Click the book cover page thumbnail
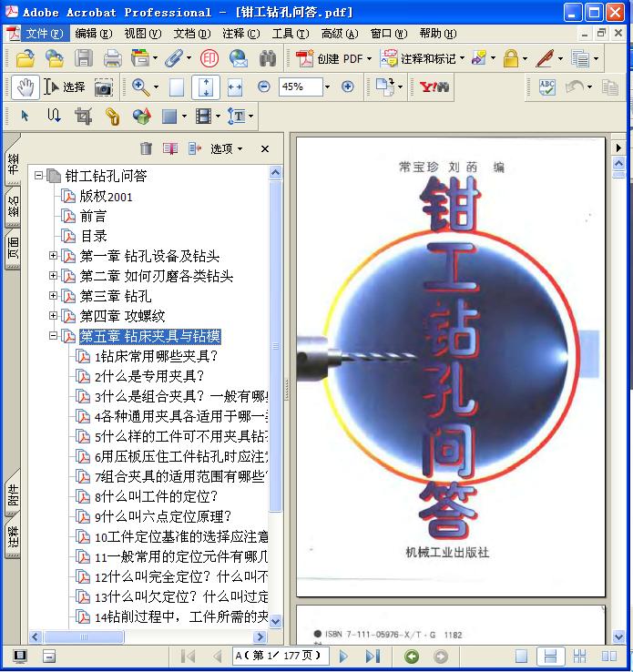The image size is (633, 672). tap(451, 367)
